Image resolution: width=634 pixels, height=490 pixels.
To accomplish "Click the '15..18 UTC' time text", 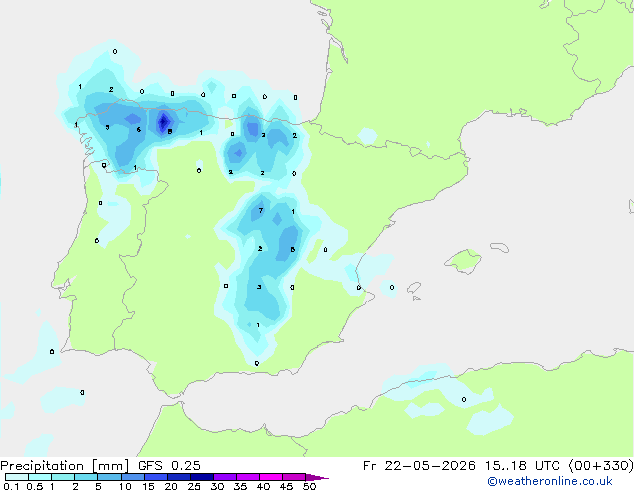I will pos(523,466).
